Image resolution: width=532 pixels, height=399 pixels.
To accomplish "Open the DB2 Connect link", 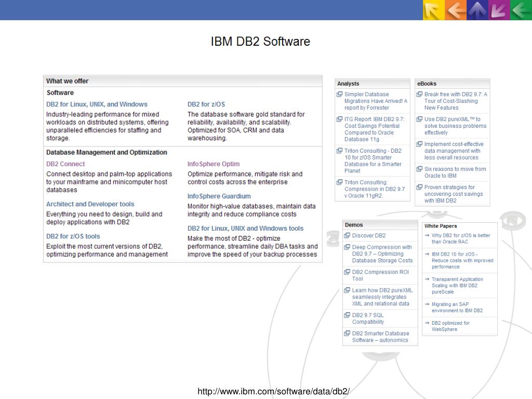I will 65,164.
